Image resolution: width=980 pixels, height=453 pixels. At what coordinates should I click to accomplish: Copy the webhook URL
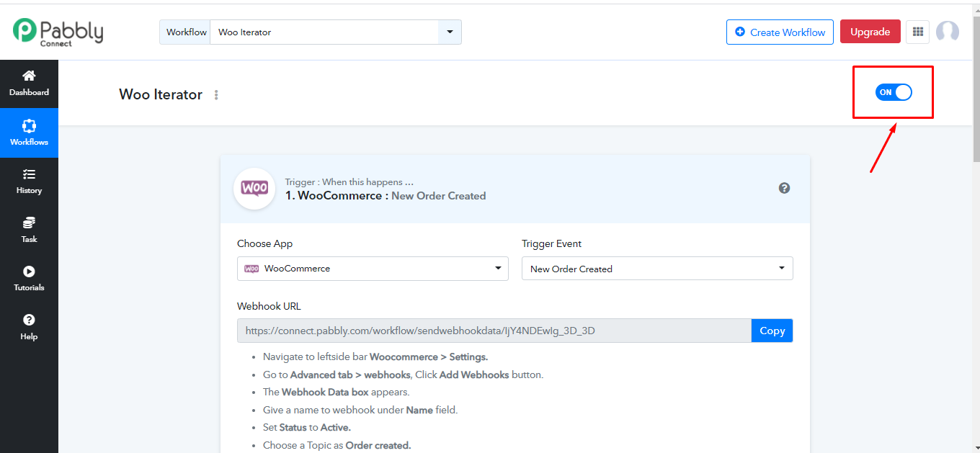772,331
